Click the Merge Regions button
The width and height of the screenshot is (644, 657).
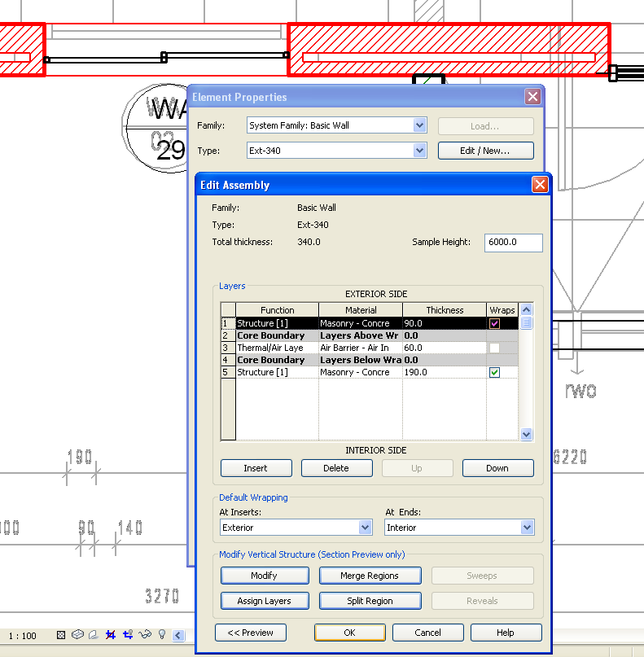370,576
